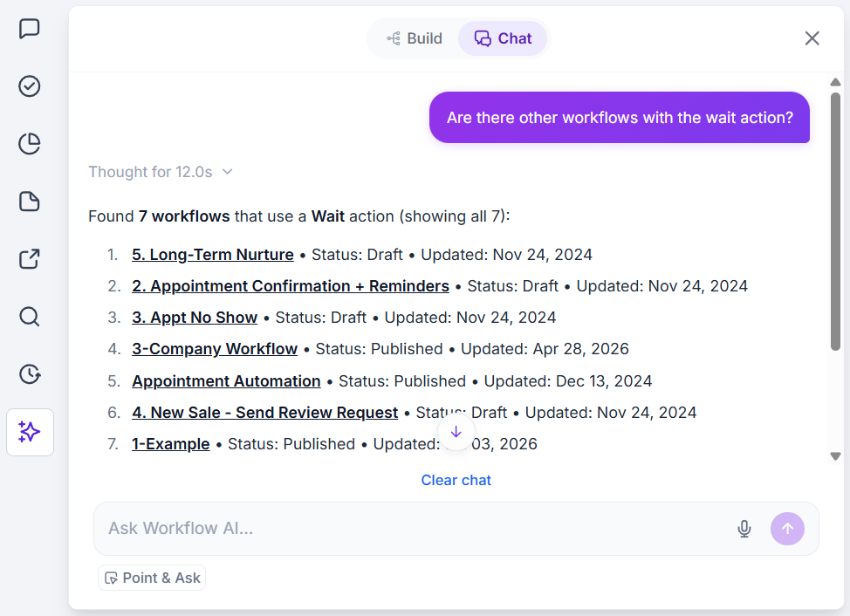The image size is (850, 616).
Task: Focus the Ask Workflow AI input field
Action: pos(412,529)
